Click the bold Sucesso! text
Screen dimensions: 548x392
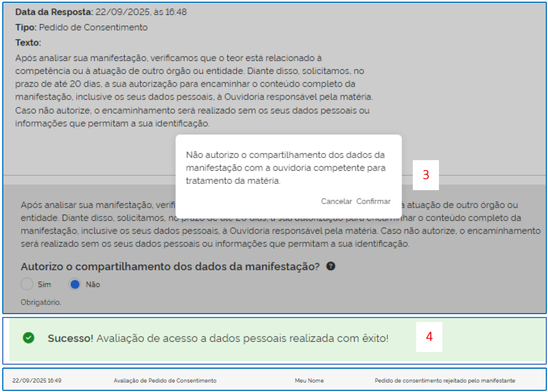[x=70, y=338]
